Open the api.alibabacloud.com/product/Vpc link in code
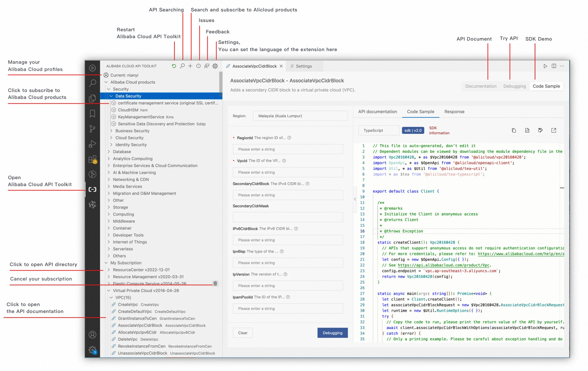588x371 pixels. [x=443, y=265]
